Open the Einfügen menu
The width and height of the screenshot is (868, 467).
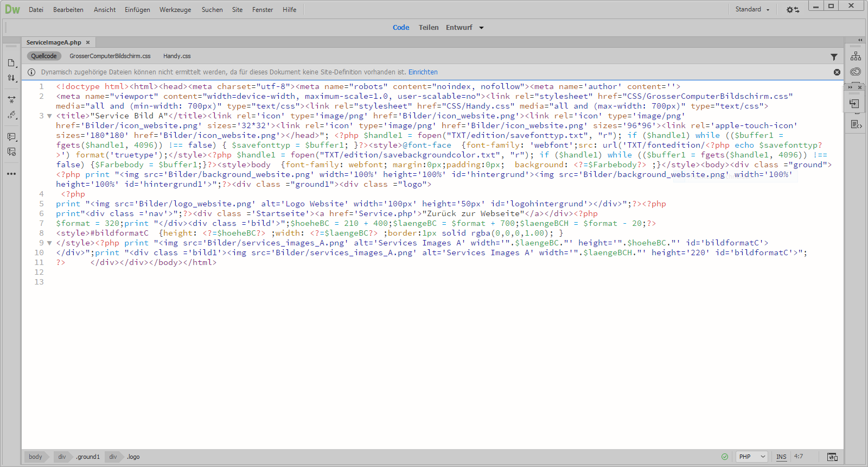click(137, 10)
